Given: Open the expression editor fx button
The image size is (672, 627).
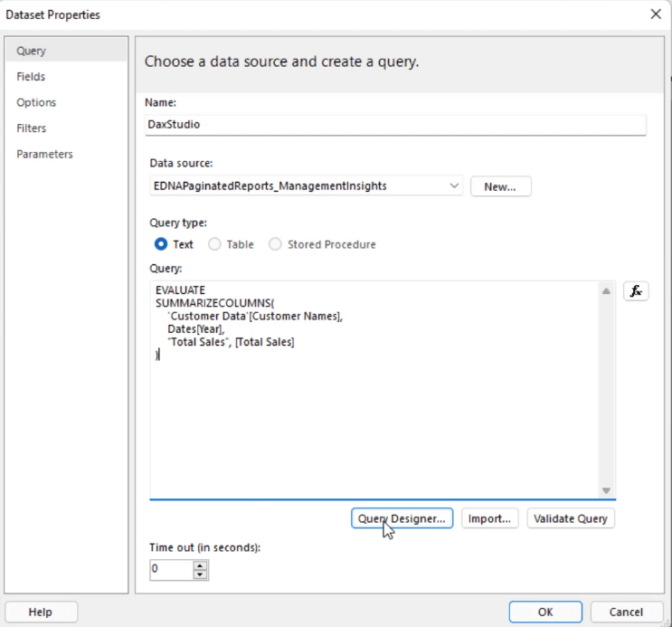Looking at the screenshot, I should pyautogui.click(x=636, y=291).
